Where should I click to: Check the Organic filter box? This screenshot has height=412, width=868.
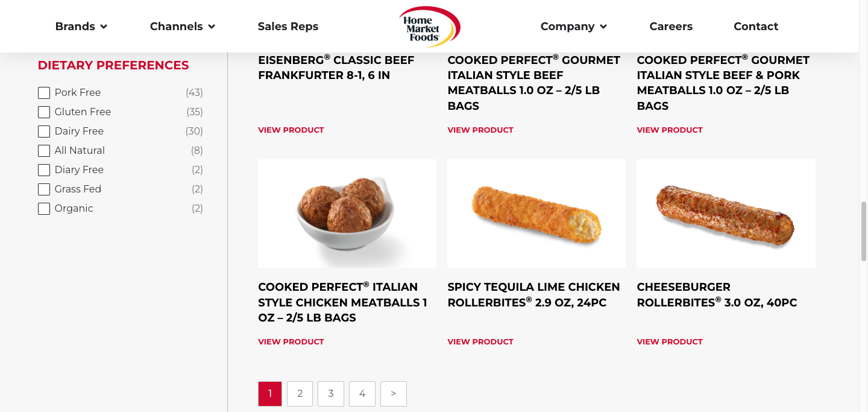coord(44,209)
